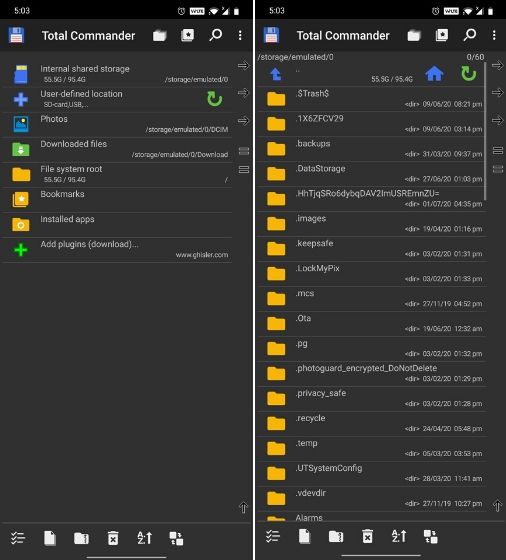Open Internal shared storage
Image resolution: width=506 pixels, height=560 pixels.
(117, 74)
